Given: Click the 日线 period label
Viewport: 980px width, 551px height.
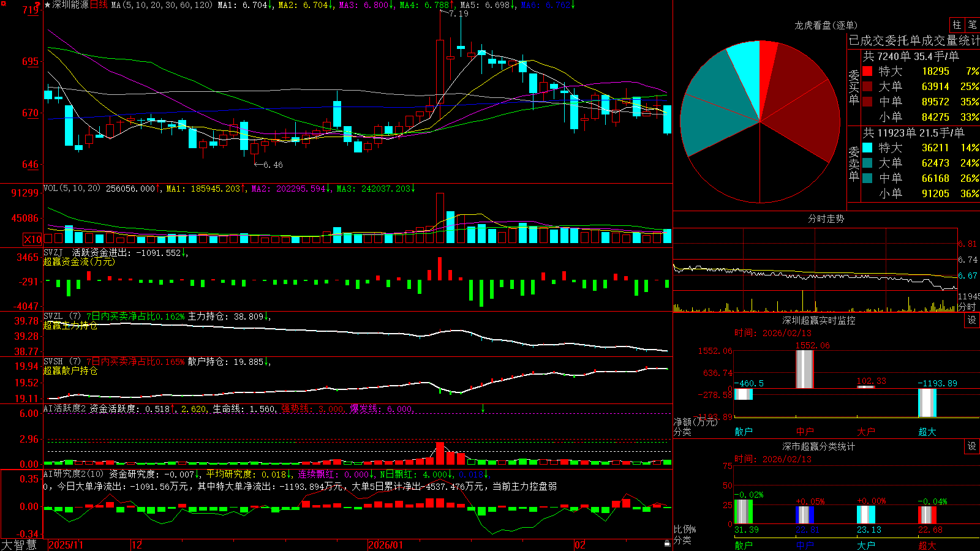Looking at the screenshot, I should click(x=99, y=5).
